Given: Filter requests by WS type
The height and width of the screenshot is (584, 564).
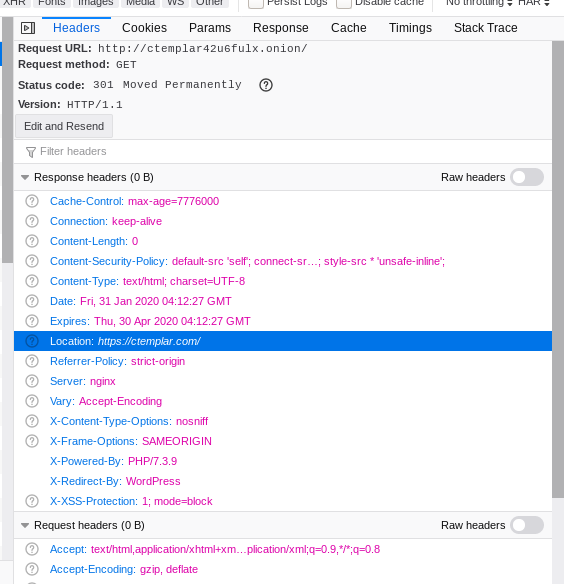Looking at the screenshot, I should [175, 3].
